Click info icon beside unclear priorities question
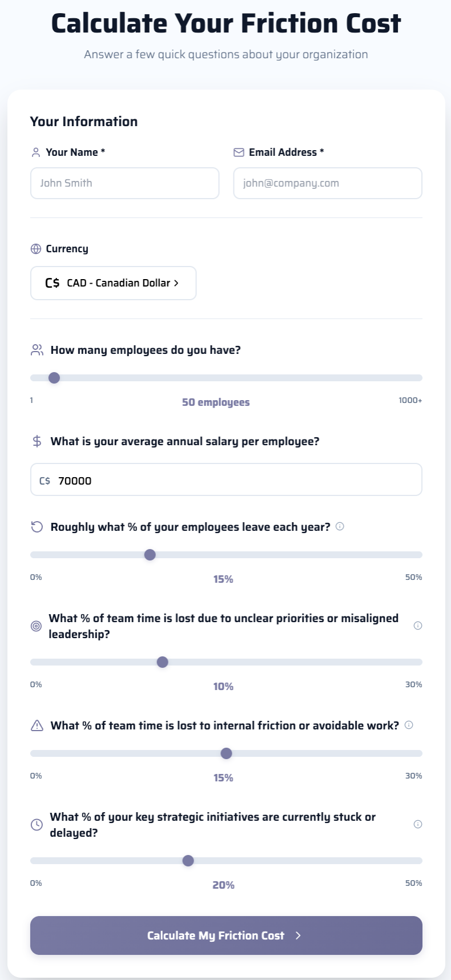The image size is (451, 980). pos(418,626)
